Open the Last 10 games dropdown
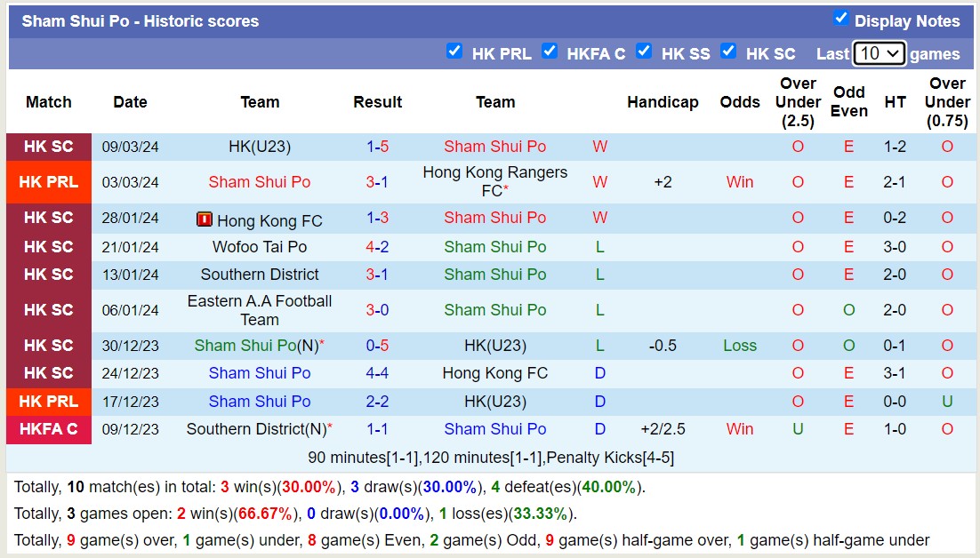The width and height of the screenshot is (980, 558). point(879,53)
